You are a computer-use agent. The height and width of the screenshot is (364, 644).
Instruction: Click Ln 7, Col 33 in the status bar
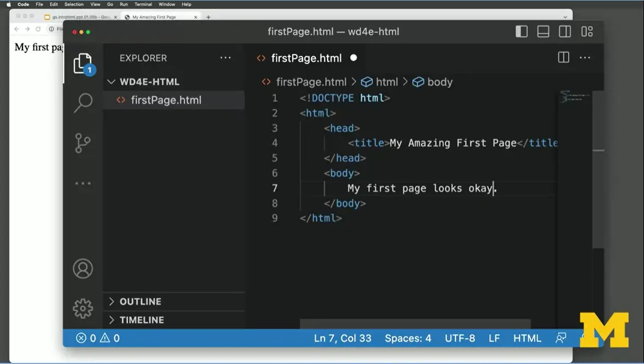pos(342,338)
